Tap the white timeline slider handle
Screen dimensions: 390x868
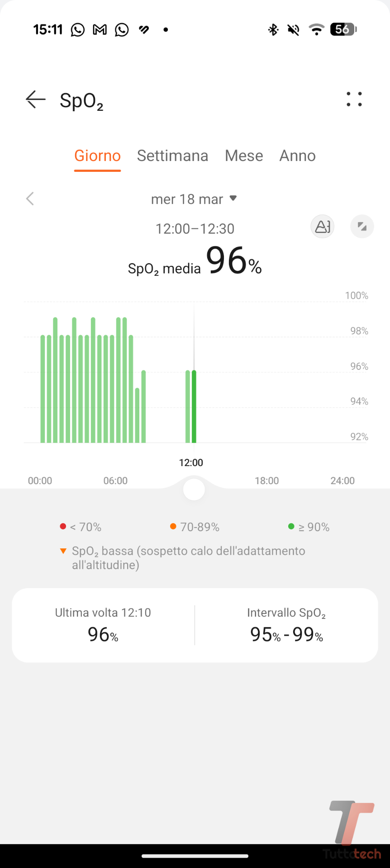click(x=194, y=490)
